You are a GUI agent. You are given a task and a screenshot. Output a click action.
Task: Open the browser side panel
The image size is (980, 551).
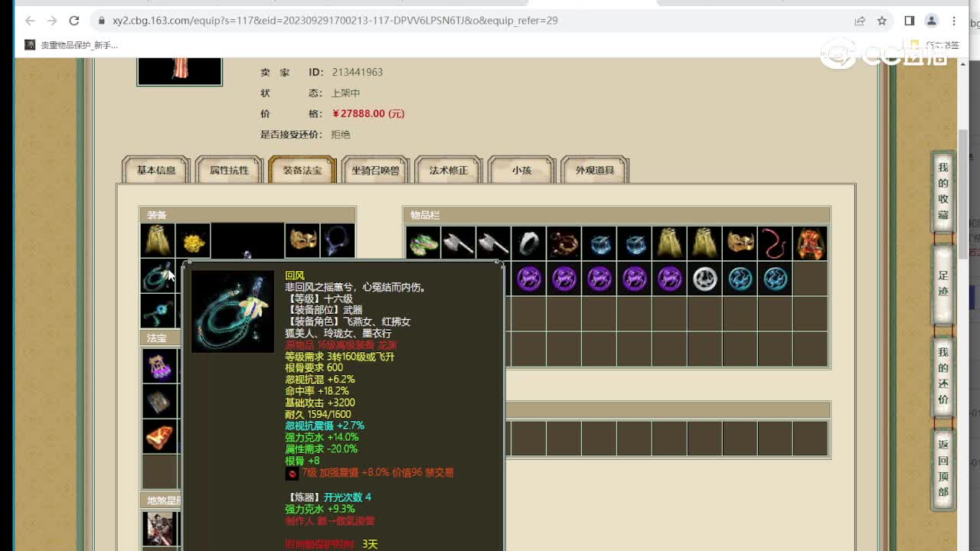click(910, 21)
